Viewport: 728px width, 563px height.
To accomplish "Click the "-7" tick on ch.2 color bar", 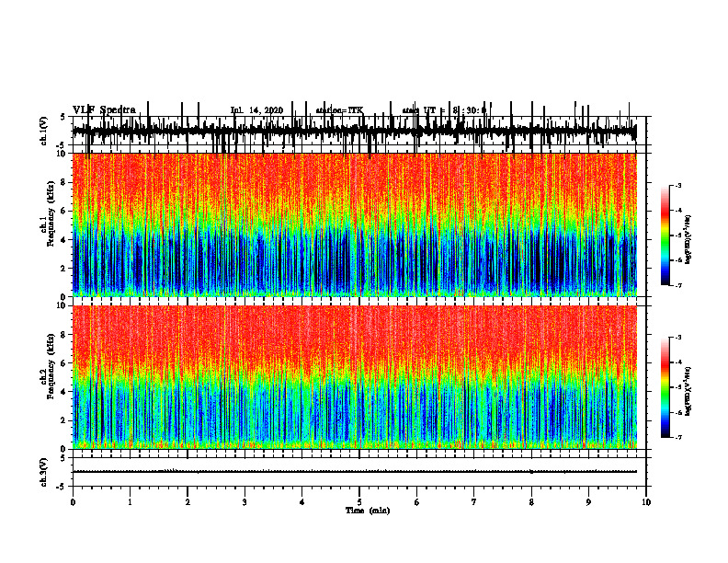I will point(677,437).
